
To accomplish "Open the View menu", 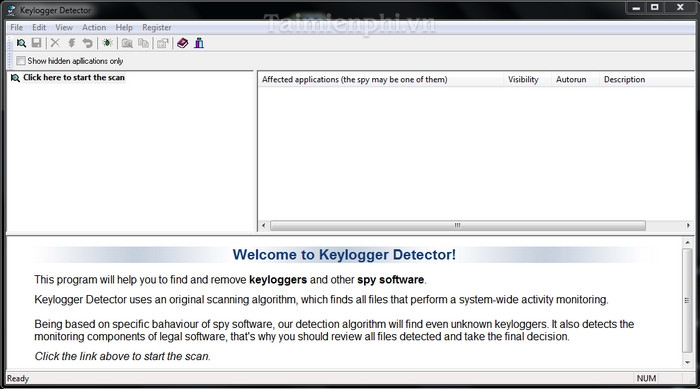I will coord(64,27).
